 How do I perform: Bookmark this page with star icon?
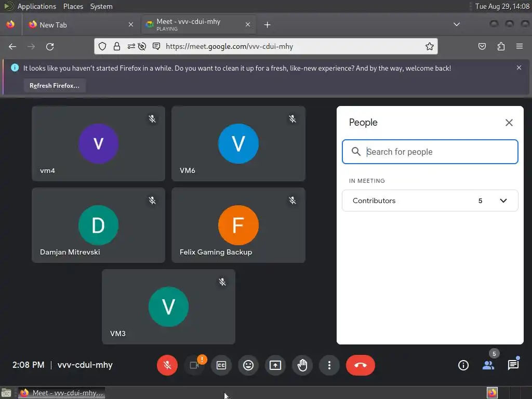click(430, 46)
